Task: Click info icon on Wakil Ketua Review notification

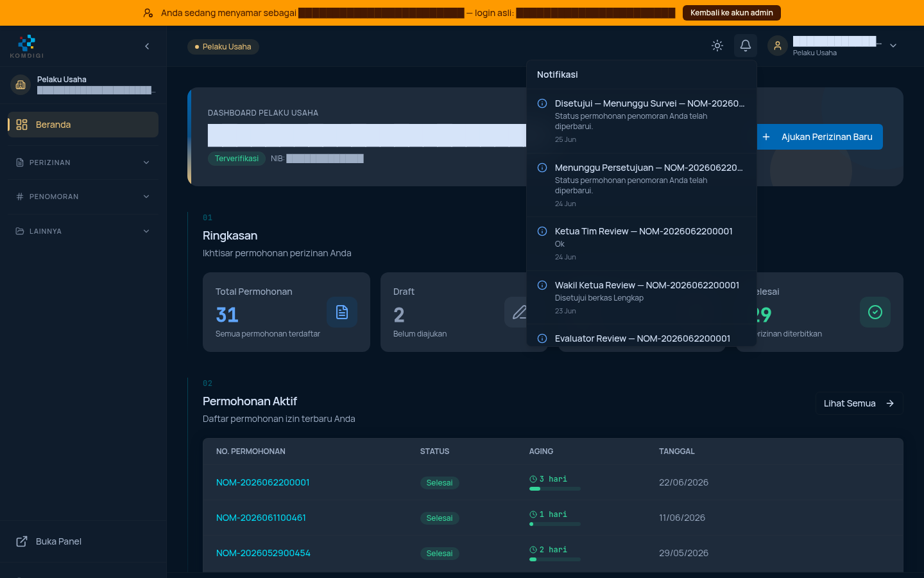Action: [542, 285]
